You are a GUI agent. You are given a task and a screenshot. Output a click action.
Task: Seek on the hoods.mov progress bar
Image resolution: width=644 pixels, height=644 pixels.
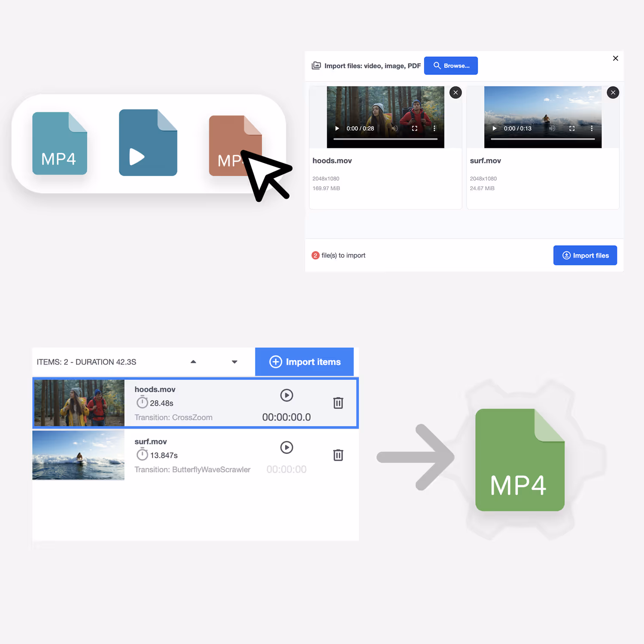386,139
